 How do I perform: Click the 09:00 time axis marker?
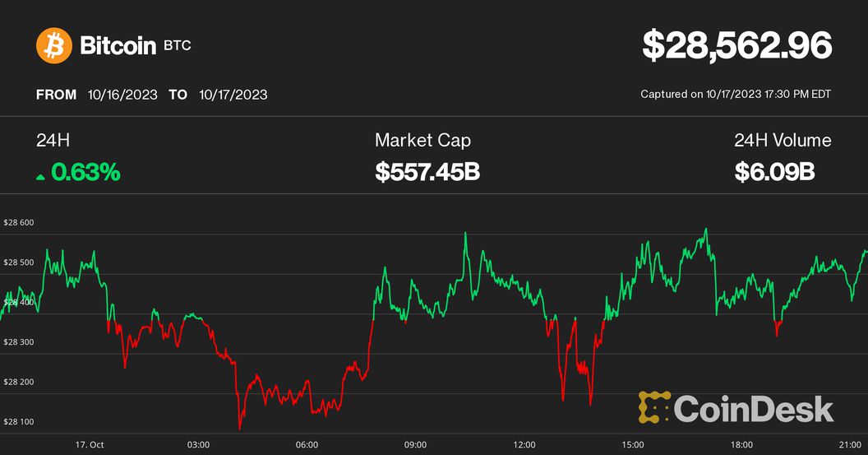click(x=415, y=444)
